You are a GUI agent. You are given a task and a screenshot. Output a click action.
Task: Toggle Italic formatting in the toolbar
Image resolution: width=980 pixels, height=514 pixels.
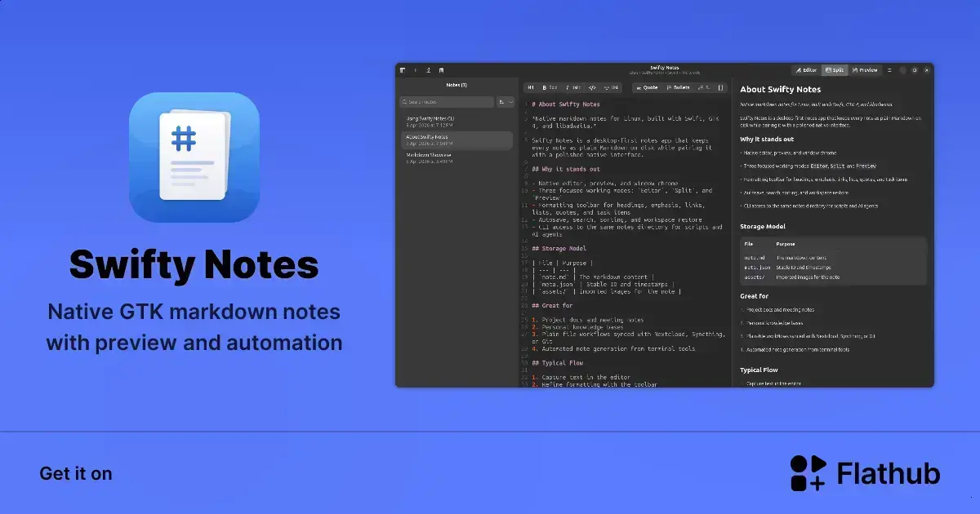pyautogui.click(x=572, y=87)
